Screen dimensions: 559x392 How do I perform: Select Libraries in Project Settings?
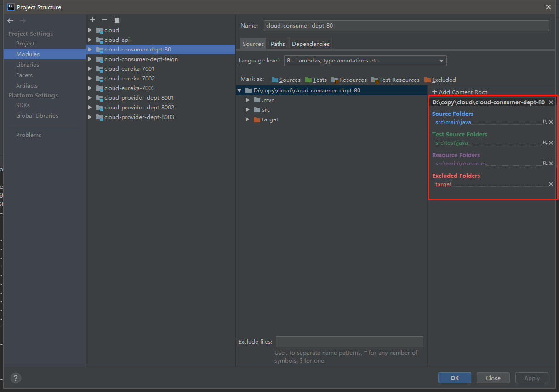click(28, 65)
